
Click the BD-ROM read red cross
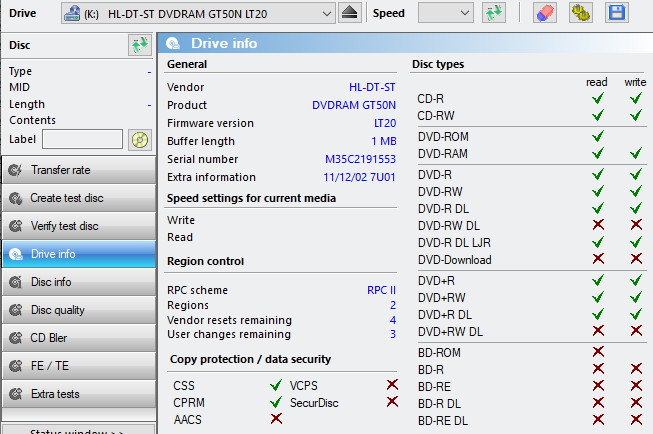pos(598,352)
